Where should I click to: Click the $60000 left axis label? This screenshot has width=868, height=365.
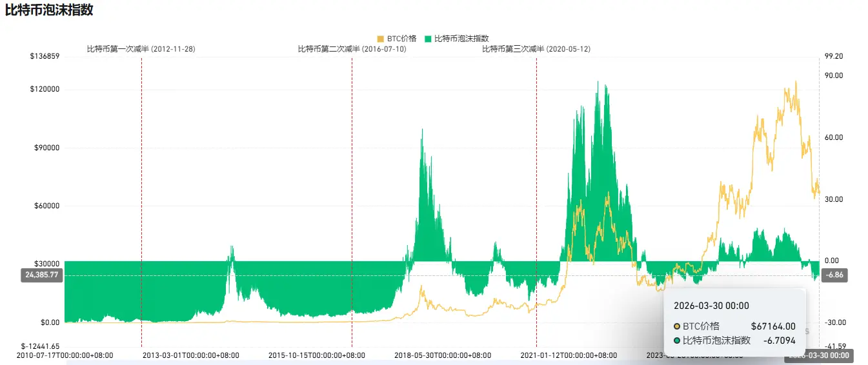point(47,206)
